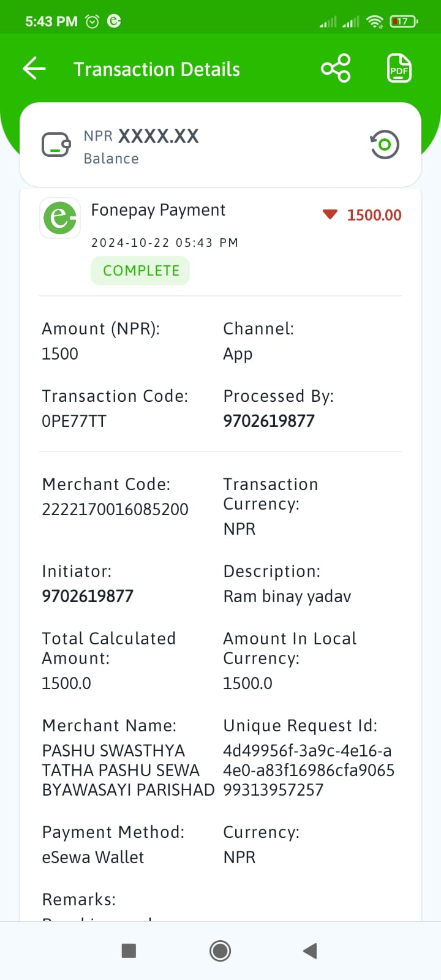Open Android recent apps square button
This screenshot has width=441, height=980.
[129, 951]
